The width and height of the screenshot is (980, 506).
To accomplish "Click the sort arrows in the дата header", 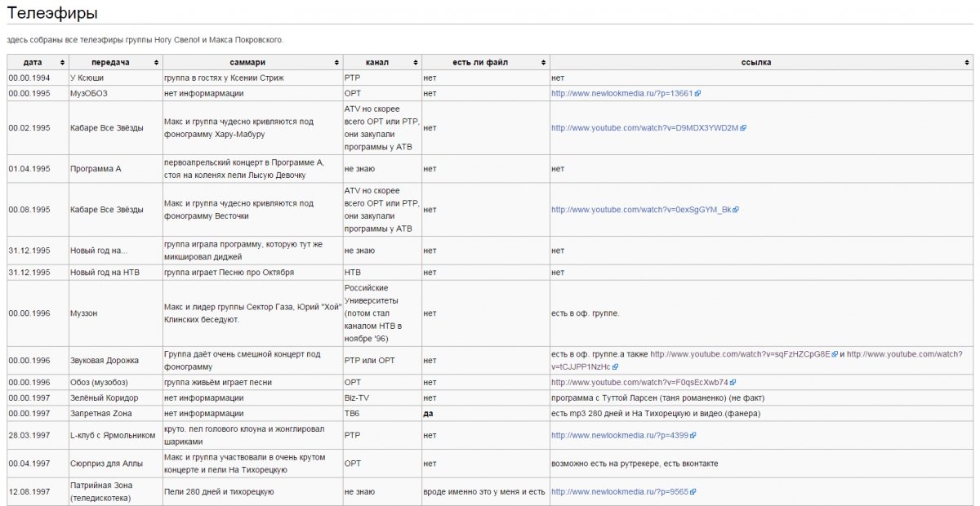I will tap(62, 63).
